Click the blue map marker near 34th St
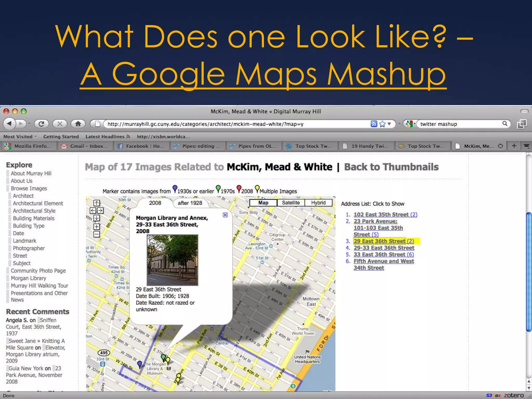 140,364
